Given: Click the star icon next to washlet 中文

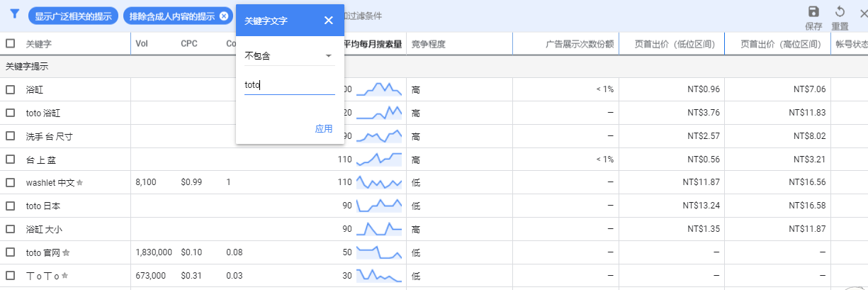Looking at the screenshot, I should point(80,183).
